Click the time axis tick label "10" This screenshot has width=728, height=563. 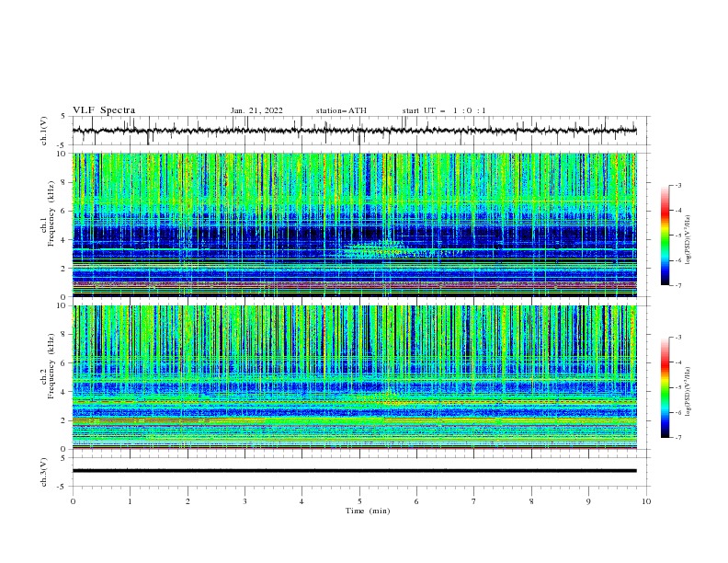[646, 501]
